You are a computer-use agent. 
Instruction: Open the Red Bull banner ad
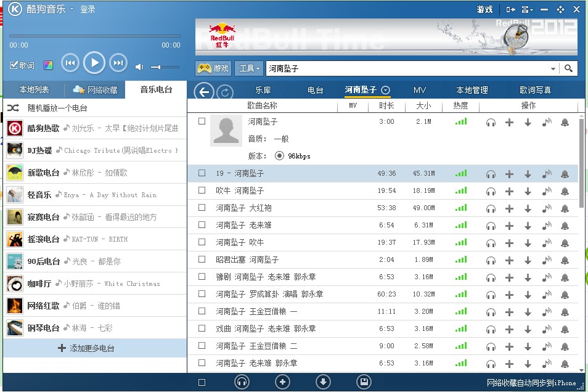386,37
